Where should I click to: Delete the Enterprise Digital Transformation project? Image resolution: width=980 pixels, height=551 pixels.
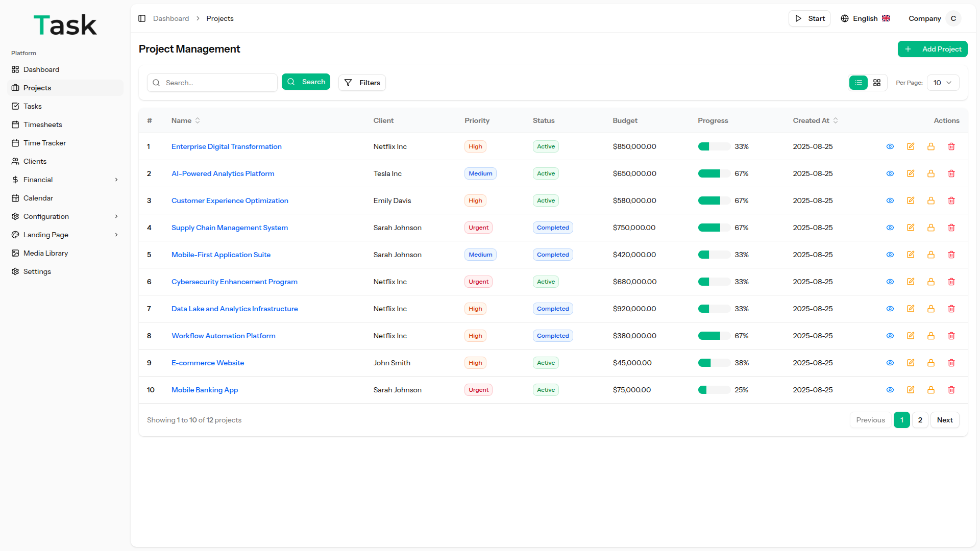click(951, 146)
